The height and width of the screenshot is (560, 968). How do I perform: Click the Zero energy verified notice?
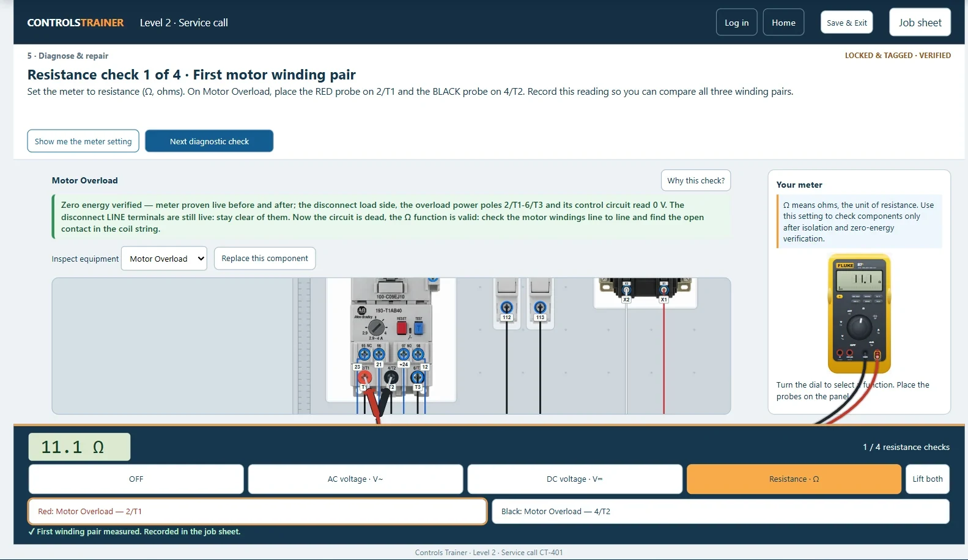coord(391,217)
